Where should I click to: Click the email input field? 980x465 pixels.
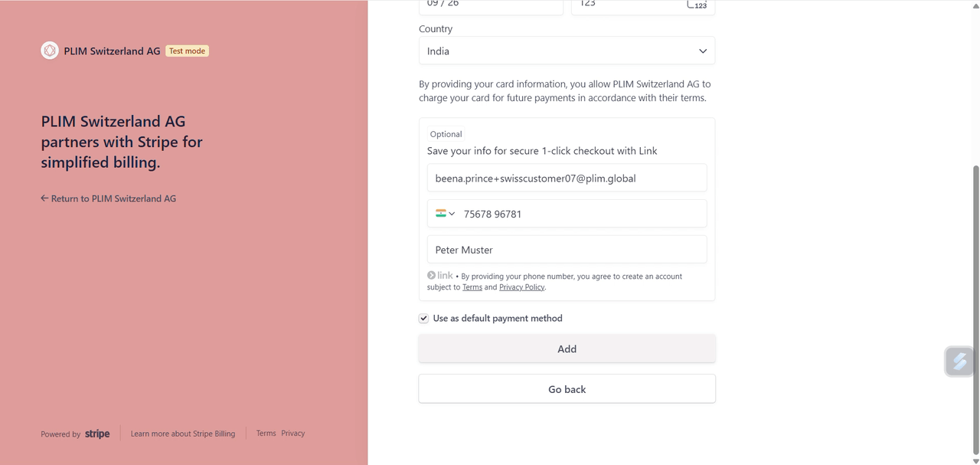coord(567,178)
